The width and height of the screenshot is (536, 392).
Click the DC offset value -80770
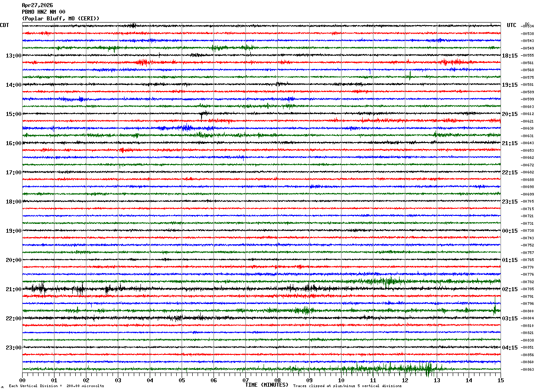tap(527, 267)
